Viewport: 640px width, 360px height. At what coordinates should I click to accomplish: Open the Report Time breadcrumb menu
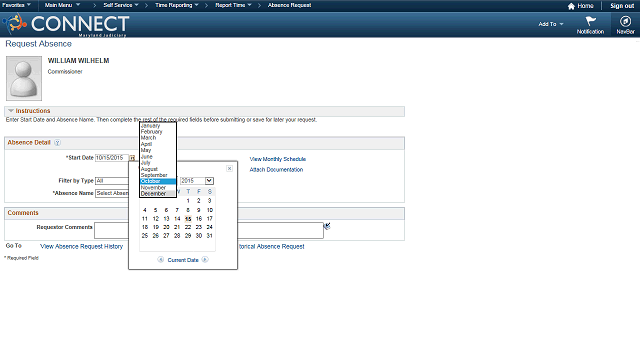click(x=233, y=5)
